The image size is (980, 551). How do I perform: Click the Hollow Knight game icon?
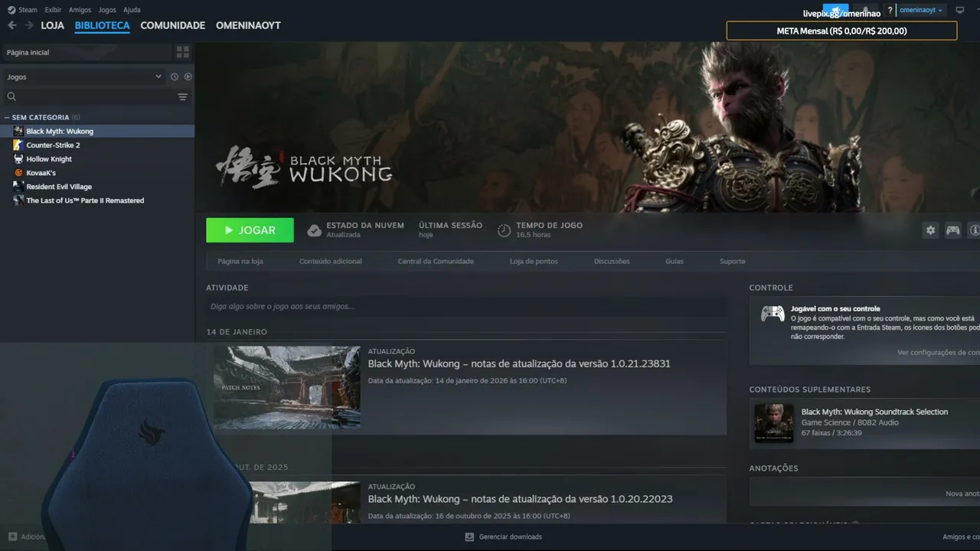point(18,159)
